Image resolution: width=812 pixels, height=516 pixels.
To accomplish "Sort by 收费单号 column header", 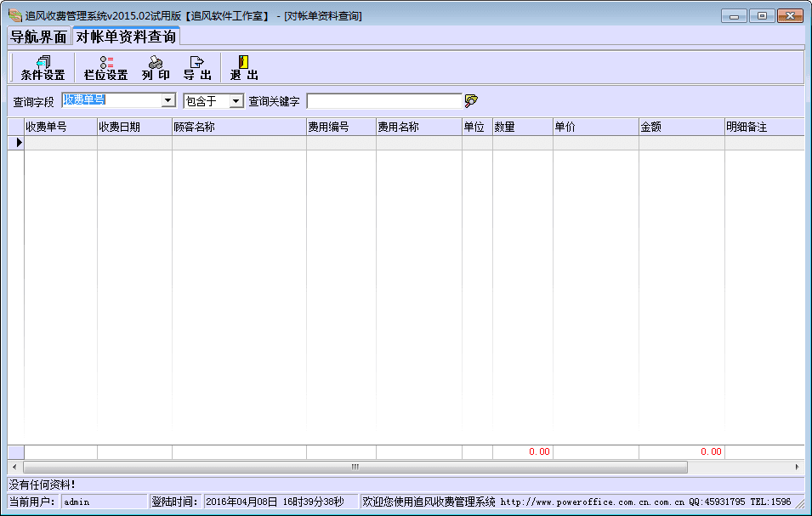I will pyautogui.click(x=60, y=127).
